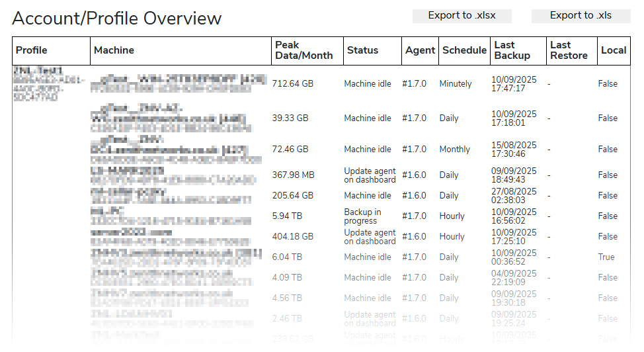This screenshot has width=644, height=352.
Task: Select the 712.64 GB peak data cell
Action: tap(293, 84)
